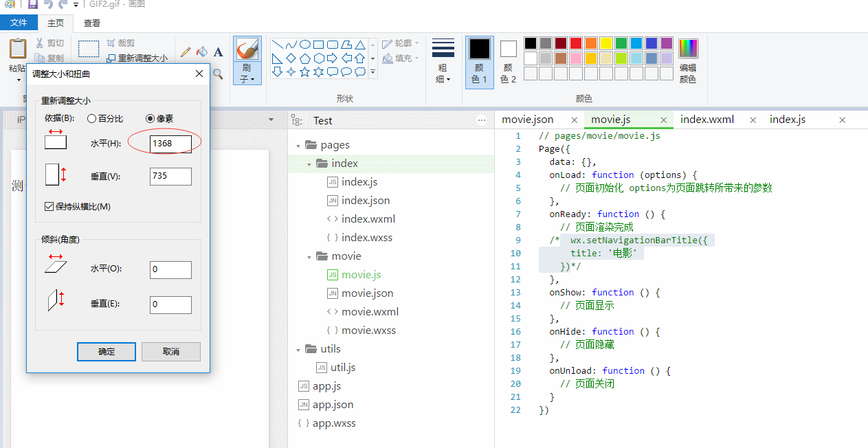
Task: Click the Brushes tool icon
Action: pos(247,50)
